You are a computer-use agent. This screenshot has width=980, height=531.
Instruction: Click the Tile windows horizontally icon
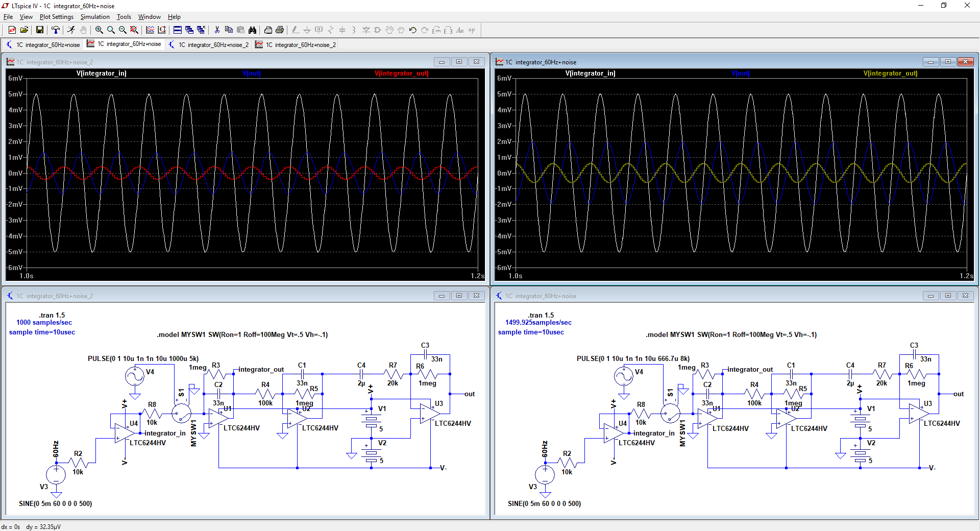(178, 30)
